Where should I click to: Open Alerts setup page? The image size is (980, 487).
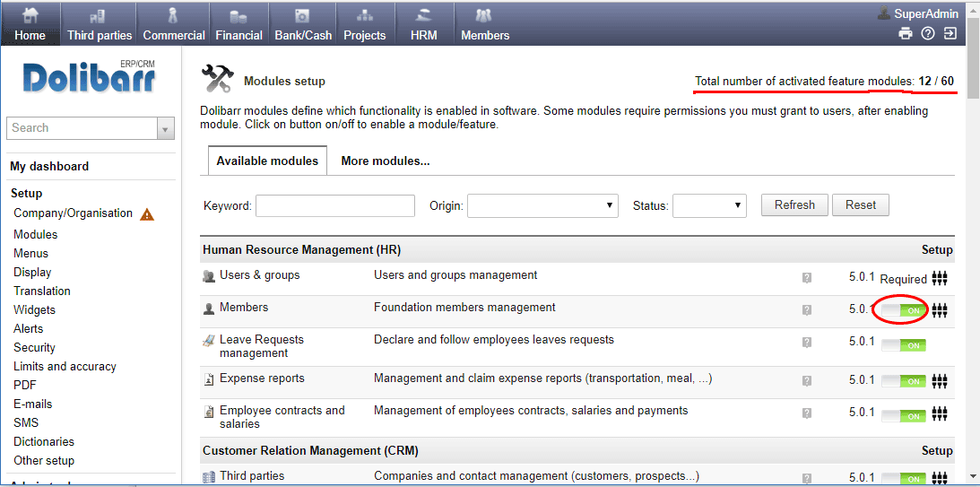point(29,328)
